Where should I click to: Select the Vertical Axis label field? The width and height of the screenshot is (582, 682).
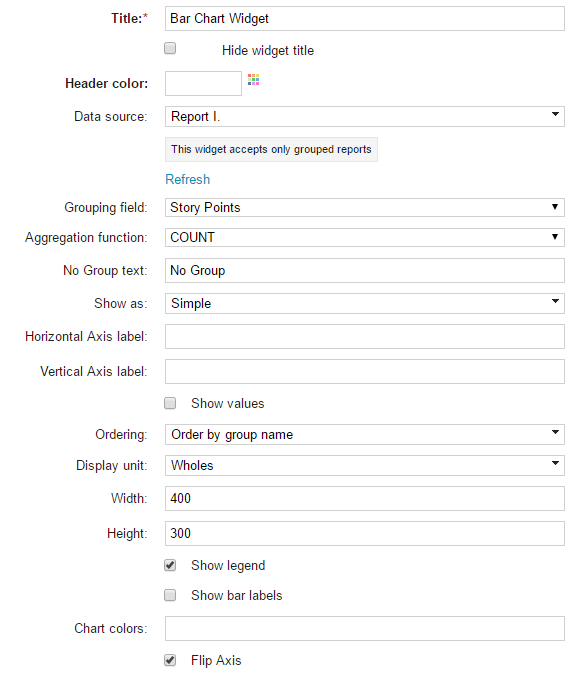pyautogui.click(x=365, y=371)
